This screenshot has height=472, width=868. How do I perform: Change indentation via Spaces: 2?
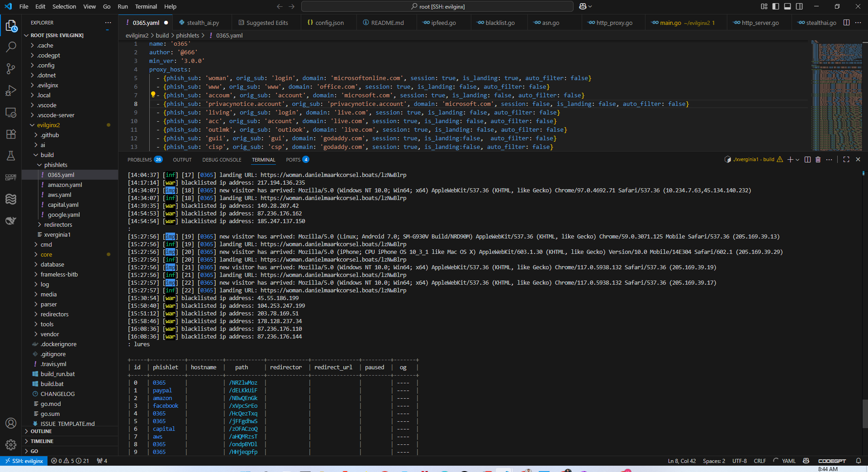(x=714, y=461)
